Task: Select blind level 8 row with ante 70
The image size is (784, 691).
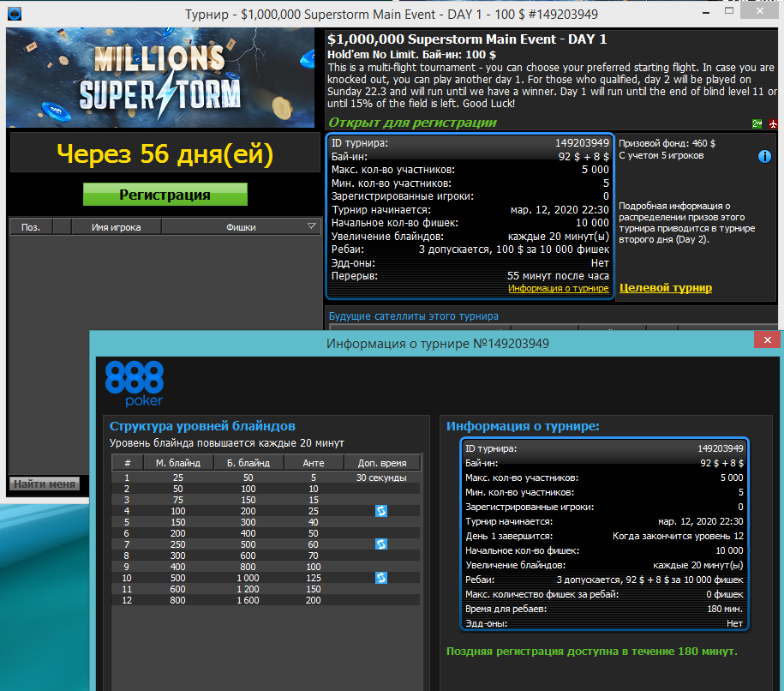Action: click(x=266, y=556)
